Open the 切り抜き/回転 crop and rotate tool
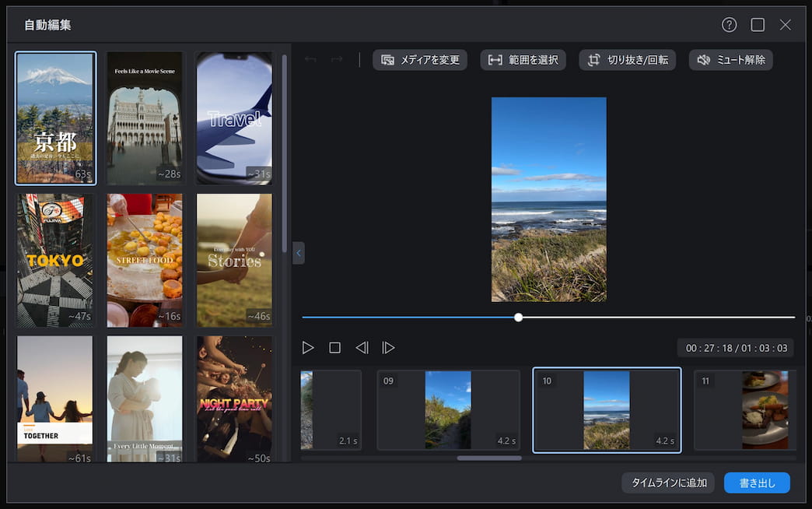 point(627,60)
